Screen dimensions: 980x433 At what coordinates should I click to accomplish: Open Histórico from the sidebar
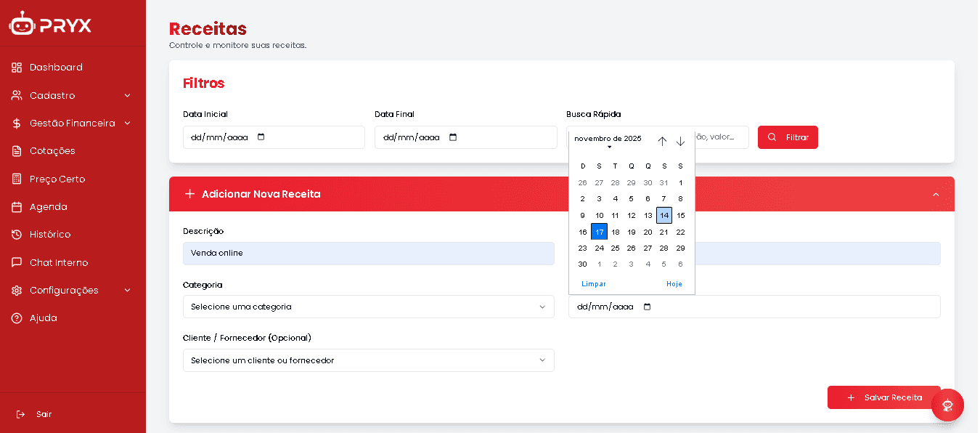point(49,235)
